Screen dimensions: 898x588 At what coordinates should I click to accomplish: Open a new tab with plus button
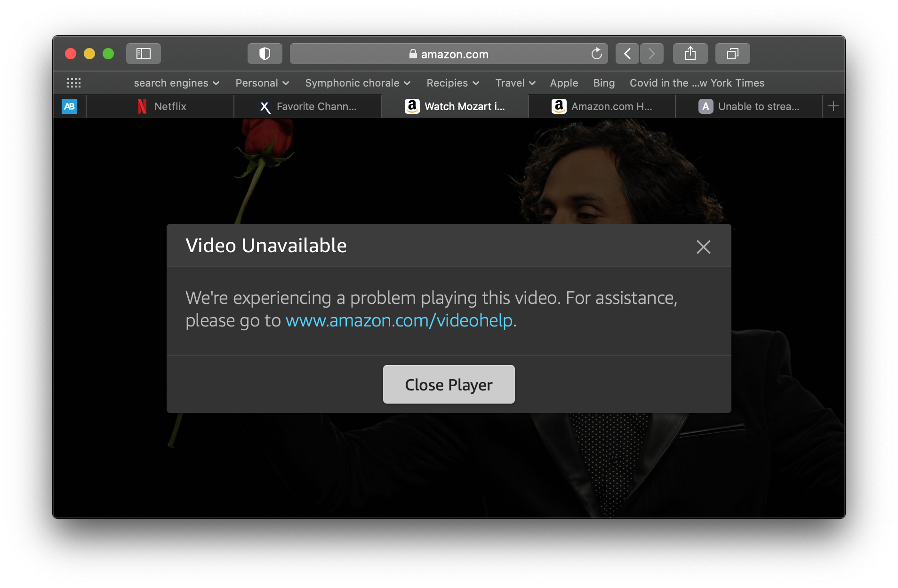coord(834,106)
